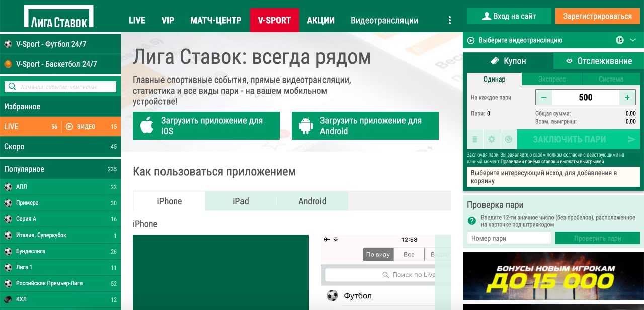This screenshot has height=310, width=644.
Task: Click the Android robot icon on the download button
Action: click(306, 126)
